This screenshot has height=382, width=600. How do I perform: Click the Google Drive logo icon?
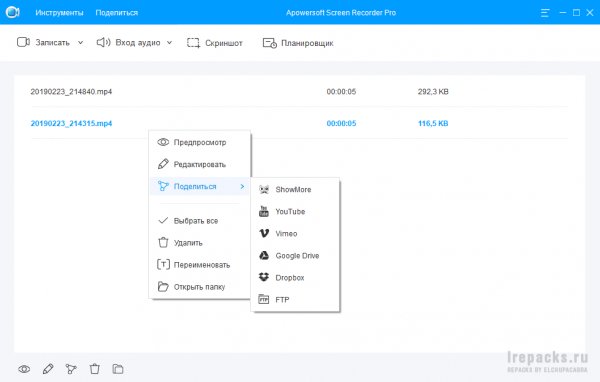(x=264, y=255)
